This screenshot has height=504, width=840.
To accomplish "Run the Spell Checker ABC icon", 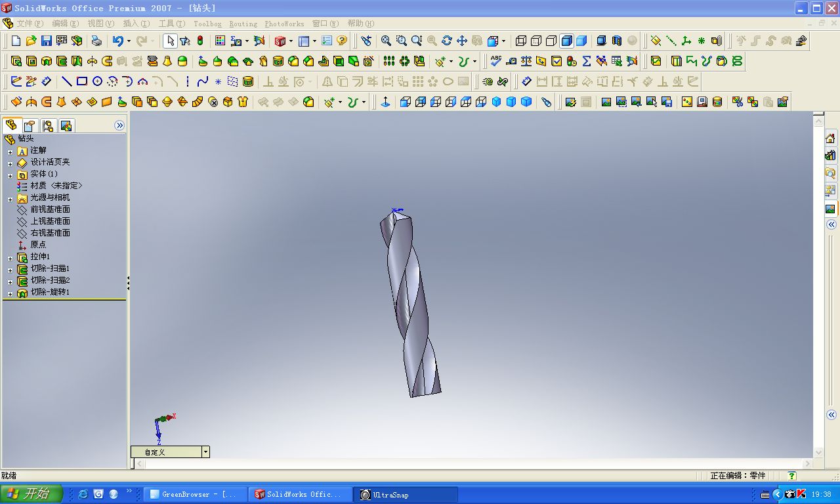I will click(x=496, y=61).
